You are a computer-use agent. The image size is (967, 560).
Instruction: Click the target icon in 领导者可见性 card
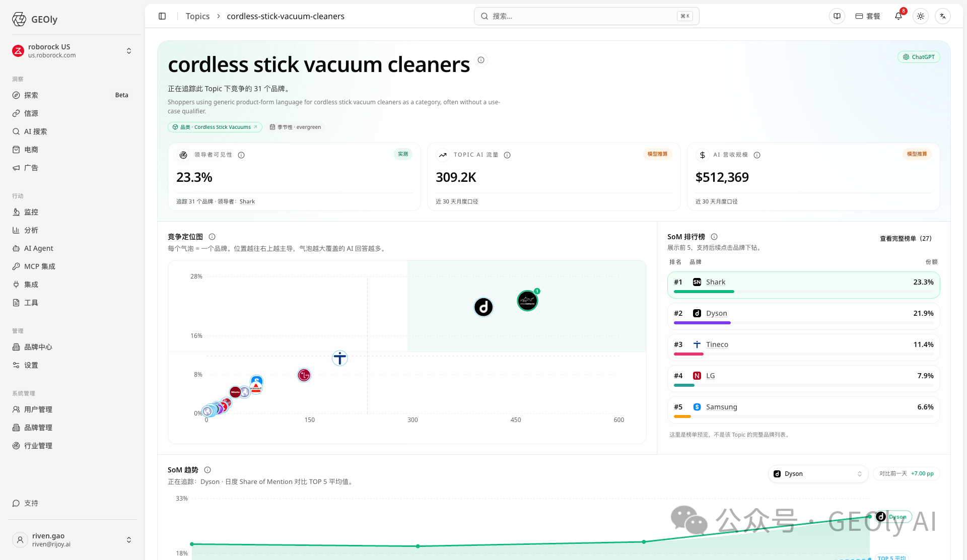tap(183, 155)
